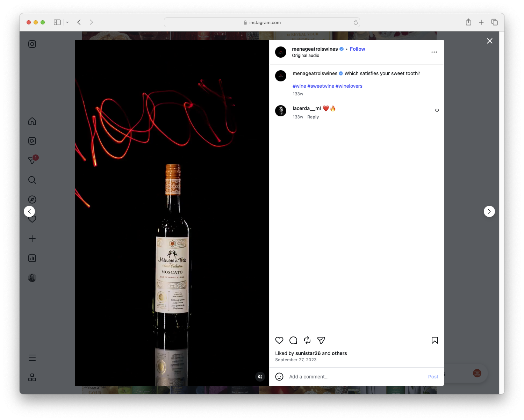The image size is (524, 420).
Task: Go back in Safari
Action: pyautogui.click(x=79, y=22)
